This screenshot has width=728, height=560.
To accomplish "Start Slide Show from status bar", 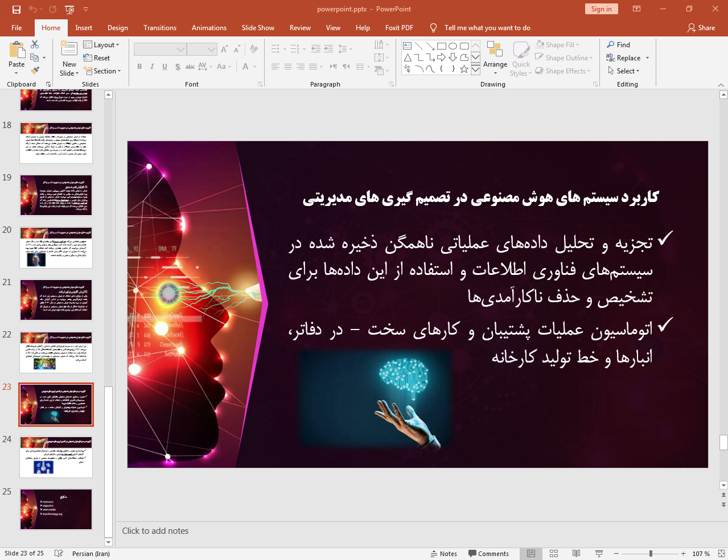I will click(x=599, y=554).
